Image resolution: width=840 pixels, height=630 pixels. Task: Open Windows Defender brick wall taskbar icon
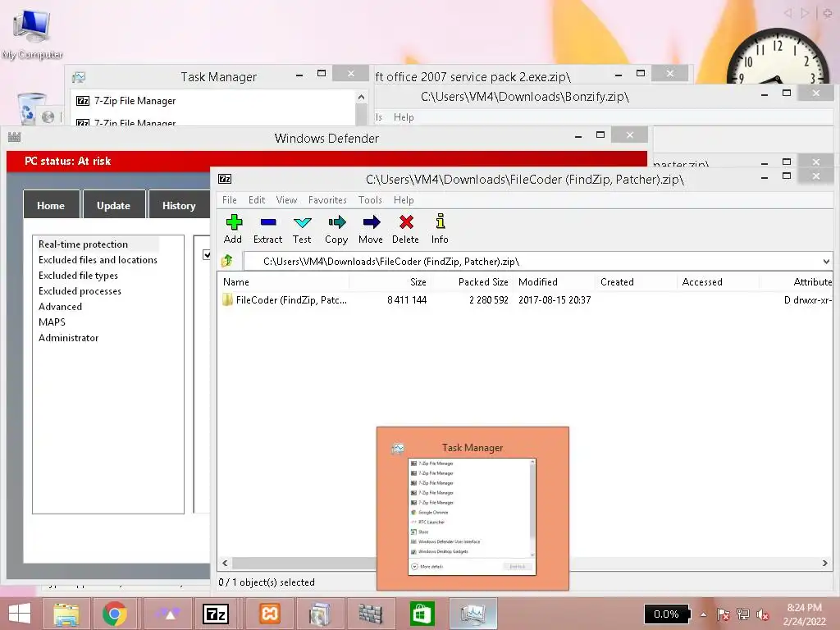coord(370,614)
